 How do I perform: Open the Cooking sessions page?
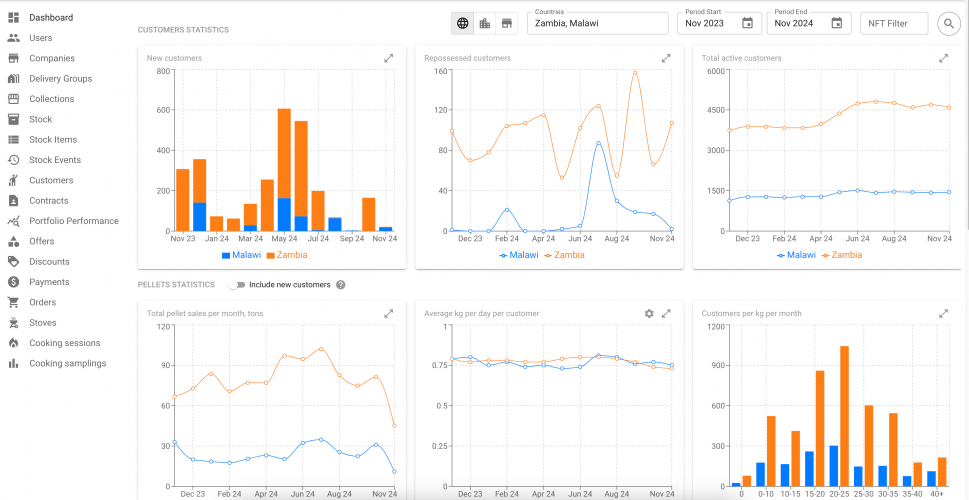click(x=64, y=343)
